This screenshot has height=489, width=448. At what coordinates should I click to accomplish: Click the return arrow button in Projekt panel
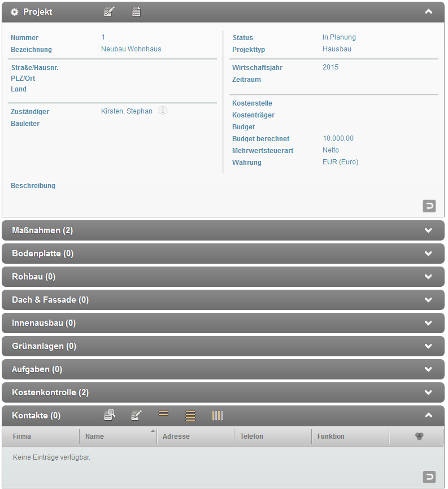(429, 206)
